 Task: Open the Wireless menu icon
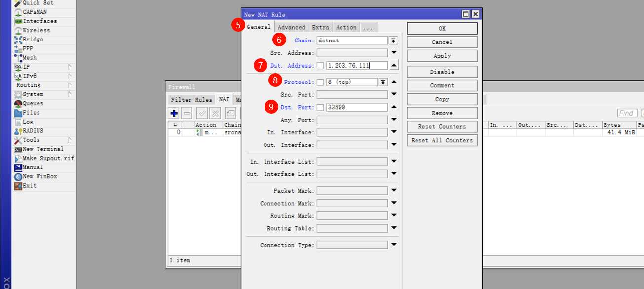click(x=18, y=31)
